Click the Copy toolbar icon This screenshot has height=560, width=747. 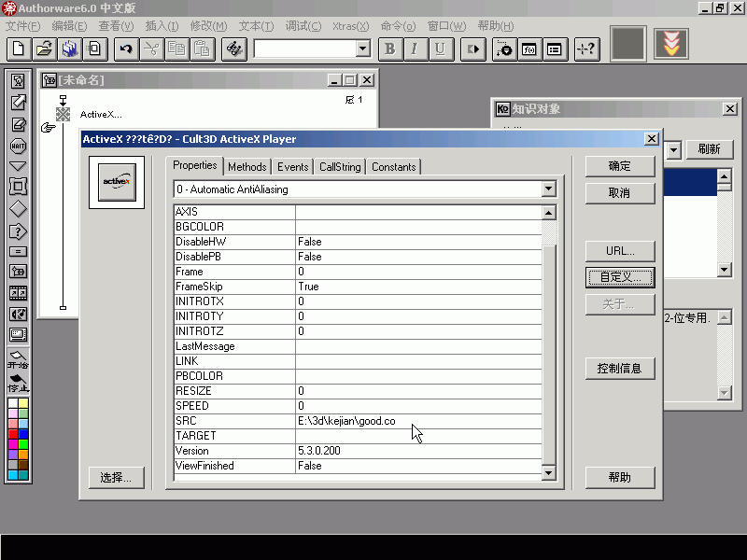(176, 49)
